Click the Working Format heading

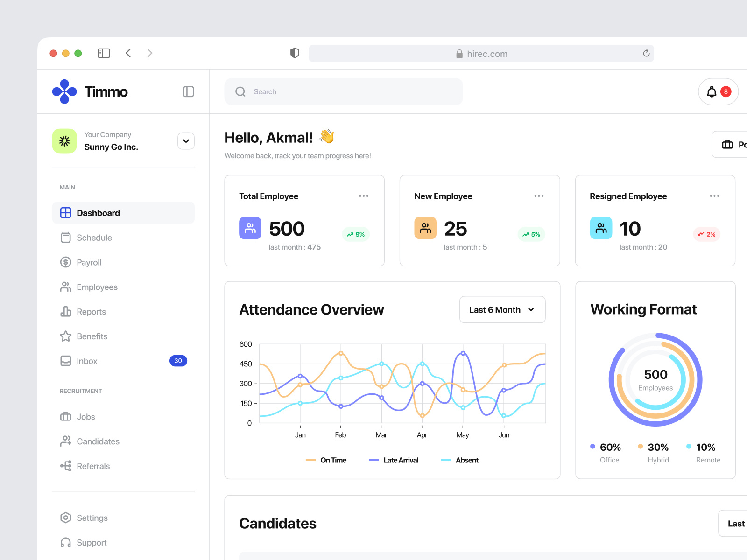pos(643,309)
